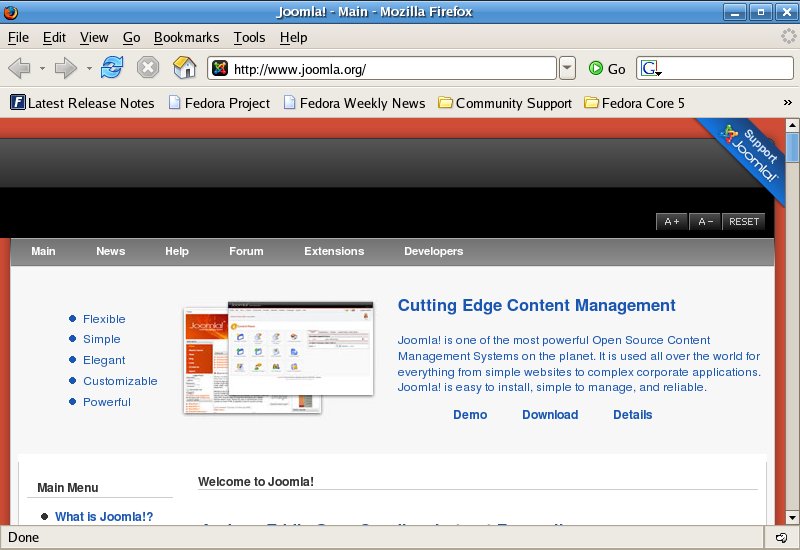Click the RESET font size button
The image size is (800, 550).
coord(743,221)
